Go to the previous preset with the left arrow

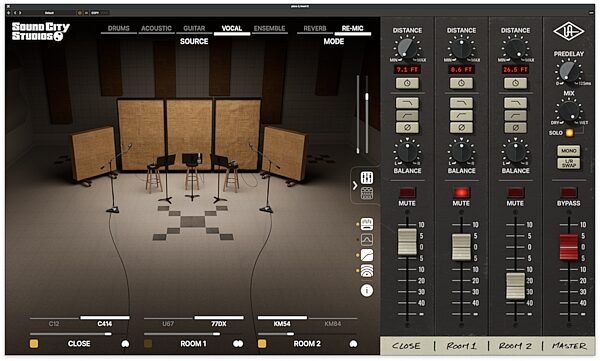coord(15,13)
